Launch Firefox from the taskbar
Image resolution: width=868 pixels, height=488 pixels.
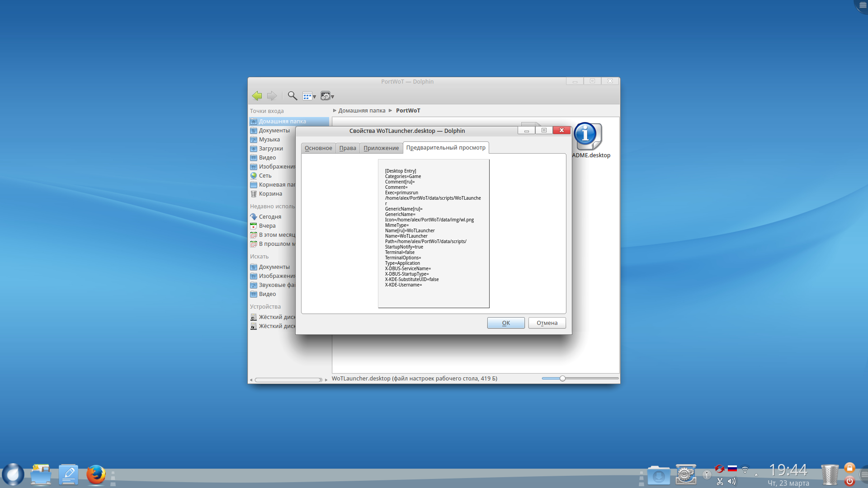96,475
